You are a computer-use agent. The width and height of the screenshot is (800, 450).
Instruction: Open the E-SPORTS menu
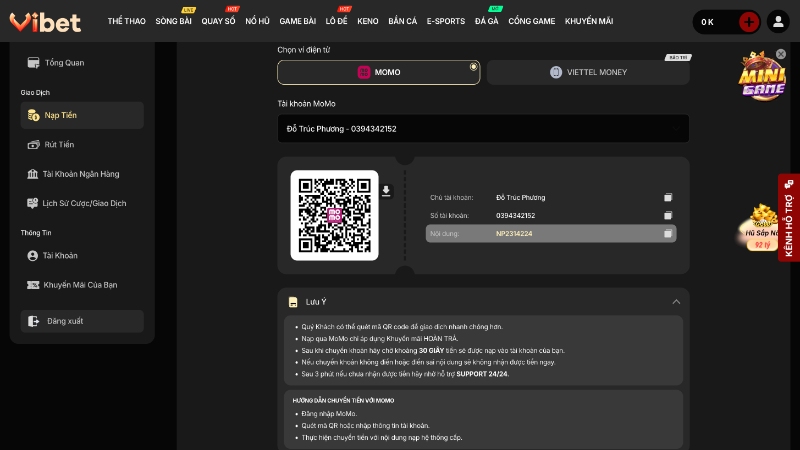[446, 21]
